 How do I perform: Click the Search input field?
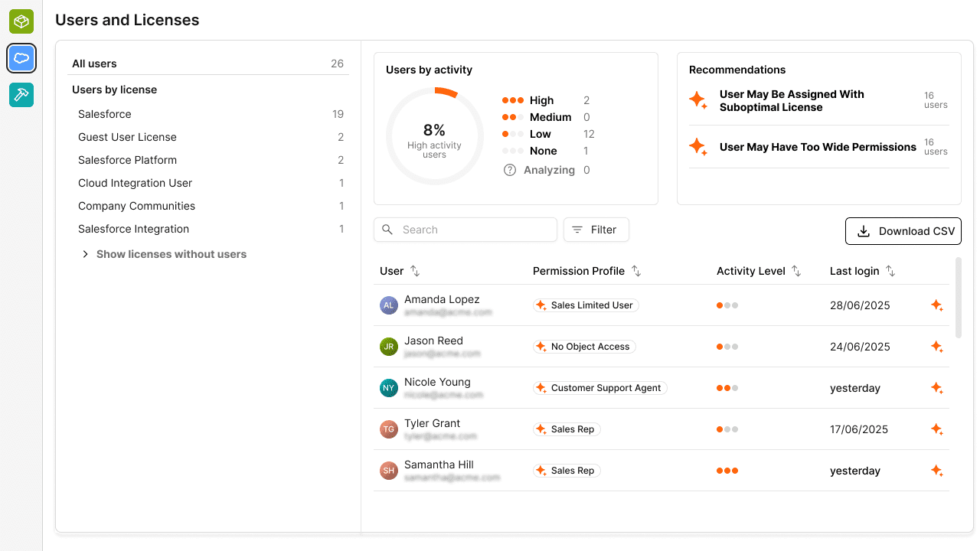pyautogui.click(x=465, y=230)
